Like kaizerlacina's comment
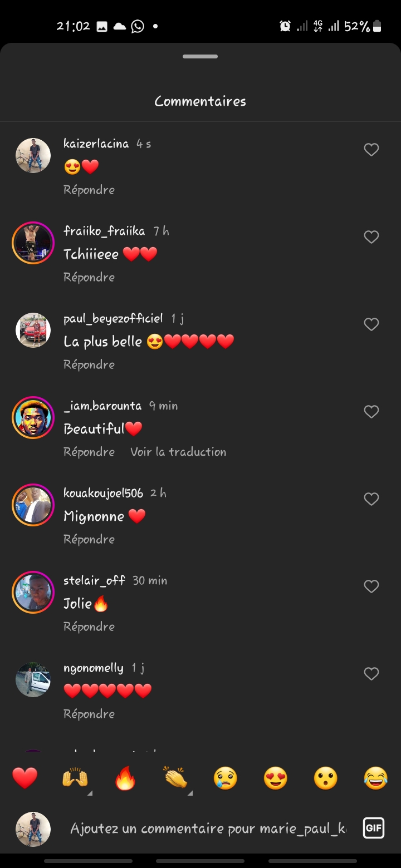The height and width of the screenshot is (868, 401). tap(371, 150)
